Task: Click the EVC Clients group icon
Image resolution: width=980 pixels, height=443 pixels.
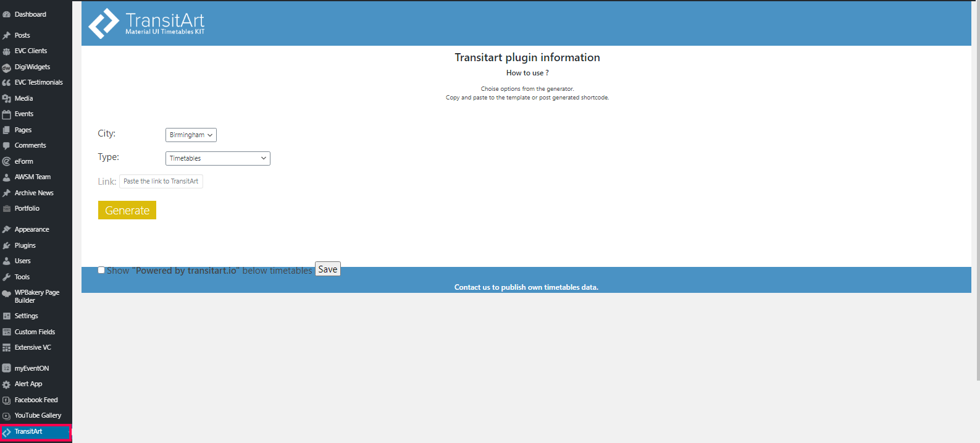Action: 7,51
